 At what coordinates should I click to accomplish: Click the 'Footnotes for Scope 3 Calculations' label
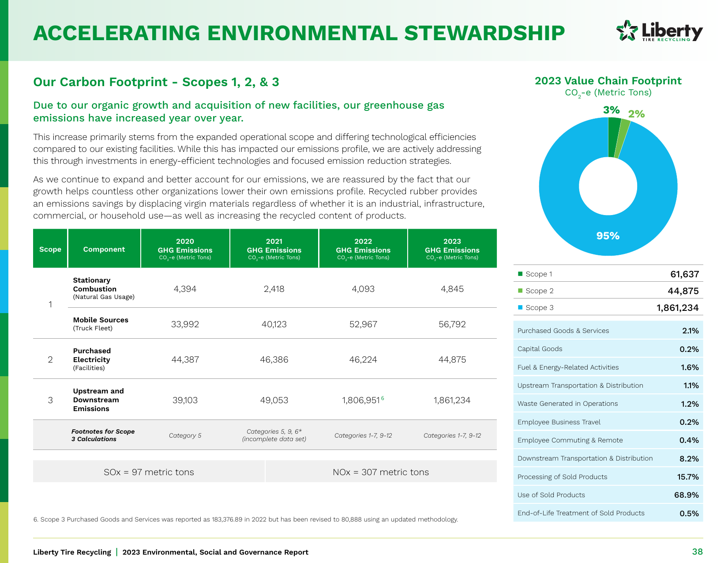pos(103,435)
